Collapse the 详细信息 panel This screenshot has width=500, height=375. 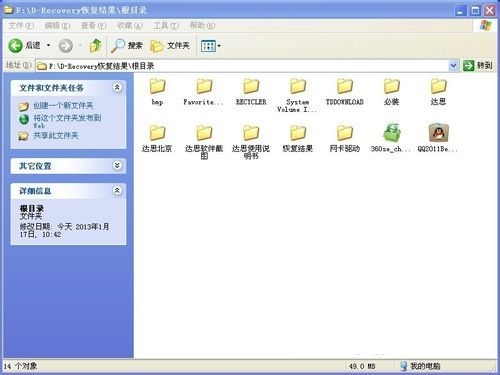[x=117, y=190]
